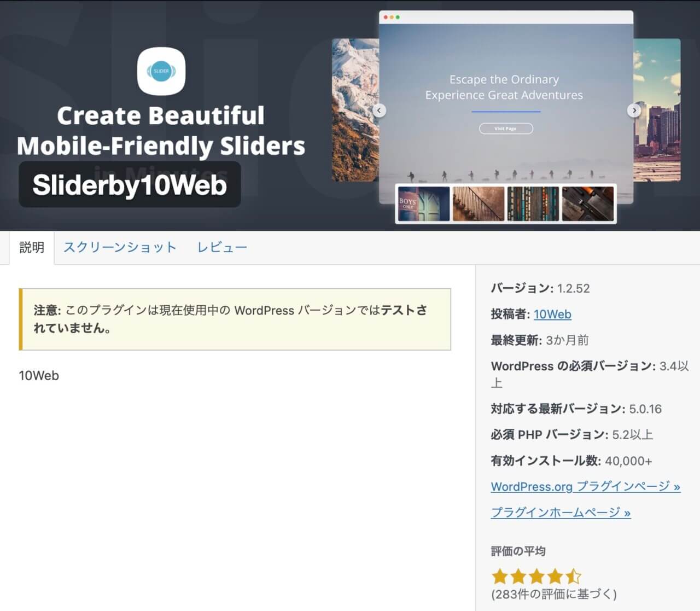
Task: Click the green dot in preview window
Action: (398, 18)
